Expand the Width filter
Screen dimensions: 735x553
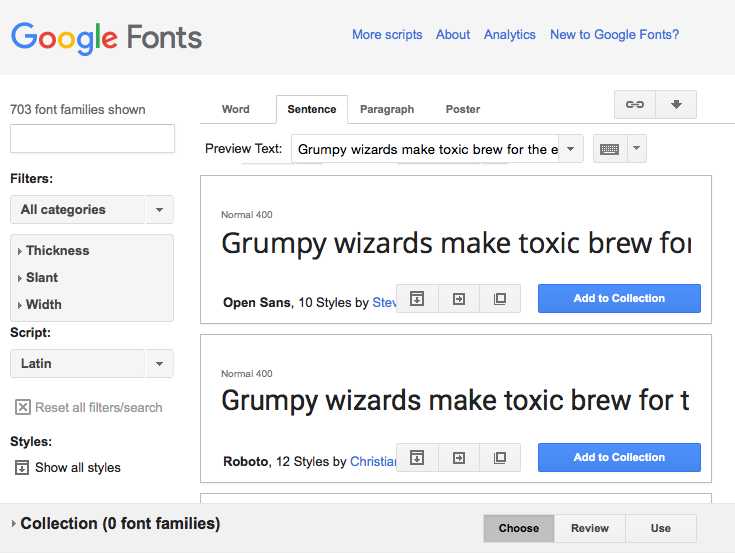tap(39, 305)
